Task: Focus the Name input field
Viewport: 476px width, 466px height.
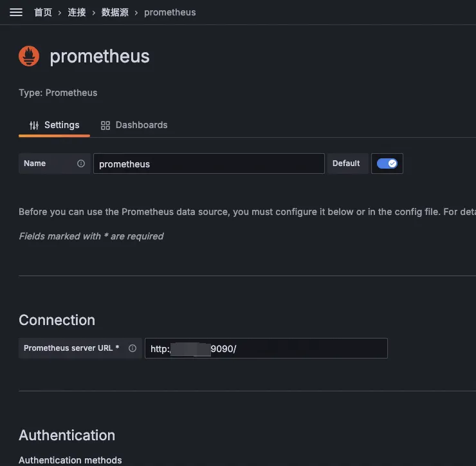Action: 208,163
